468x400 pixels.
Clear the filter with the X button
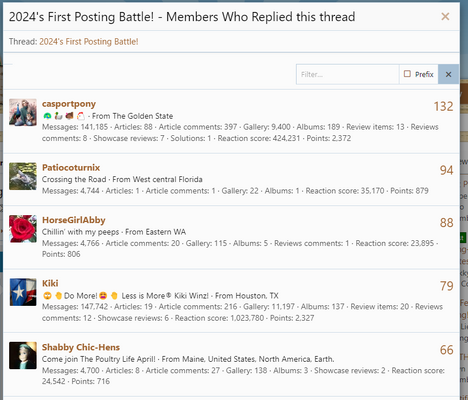click(448, 74)
